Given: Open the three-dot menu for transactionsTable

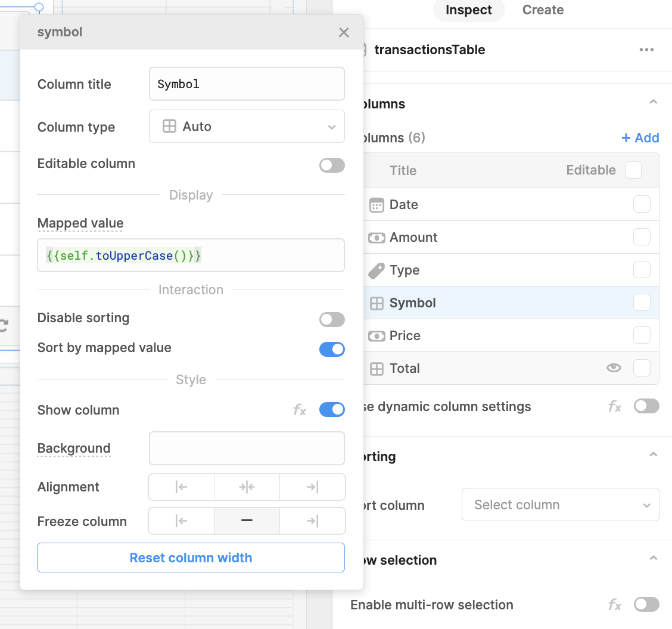Looking at the screenshot, I should [646, 50].
